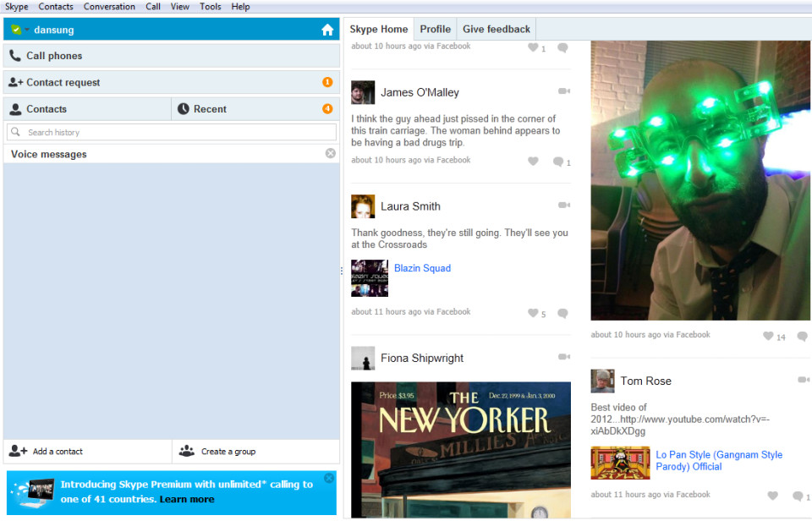Click the magnifier icon in search box
Image resolution: width=812 pixels, height=521 pixels.
15,132
